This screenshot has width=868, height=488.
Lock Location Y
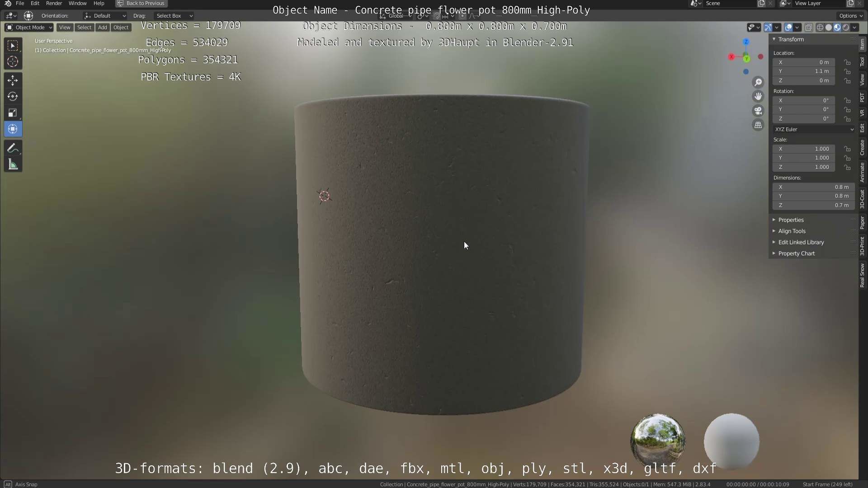tap(848, 71)
